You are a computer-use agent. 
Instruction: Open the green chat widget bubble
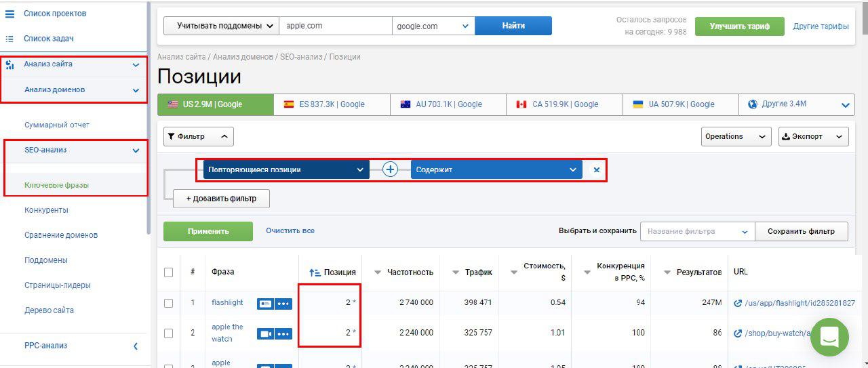[x=830, y=337]
